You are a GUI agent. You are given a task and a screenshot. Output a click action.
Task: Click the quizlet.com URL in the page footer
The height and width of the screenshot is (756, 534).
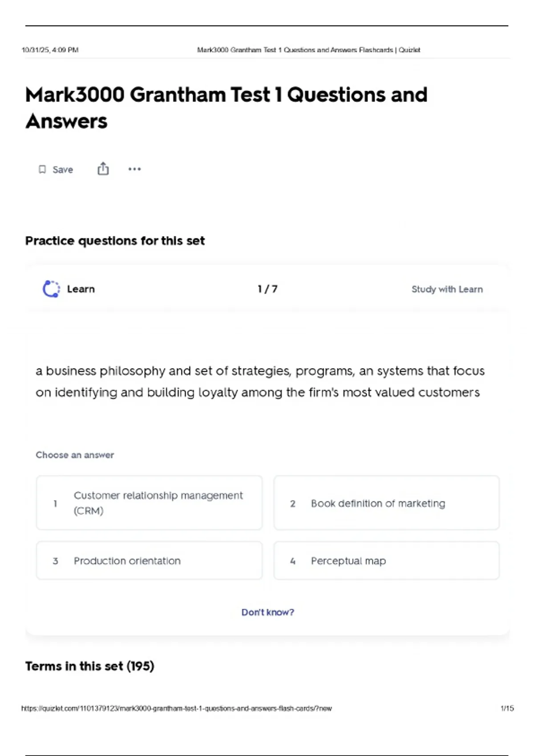click(x=176, y=708)
